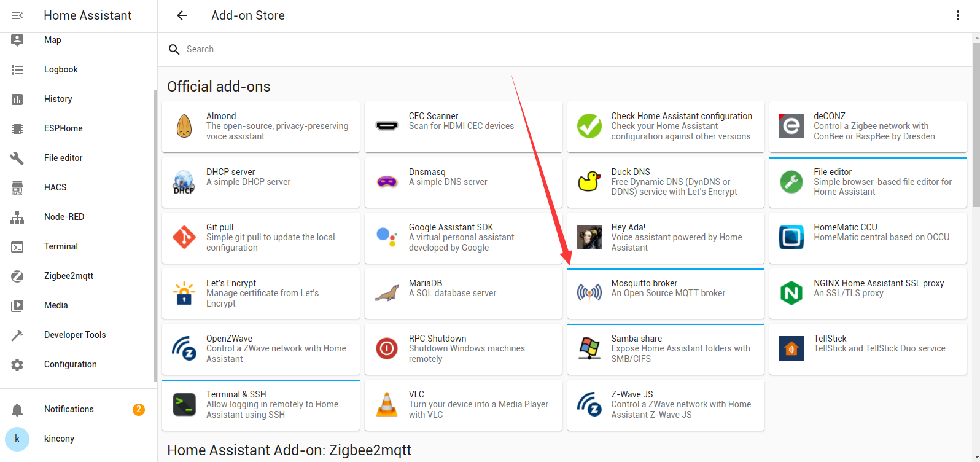Screen dimensions: 980x462
Task: Click the add-on Search field
Action: pyautogui.click(x=430, y=49)
